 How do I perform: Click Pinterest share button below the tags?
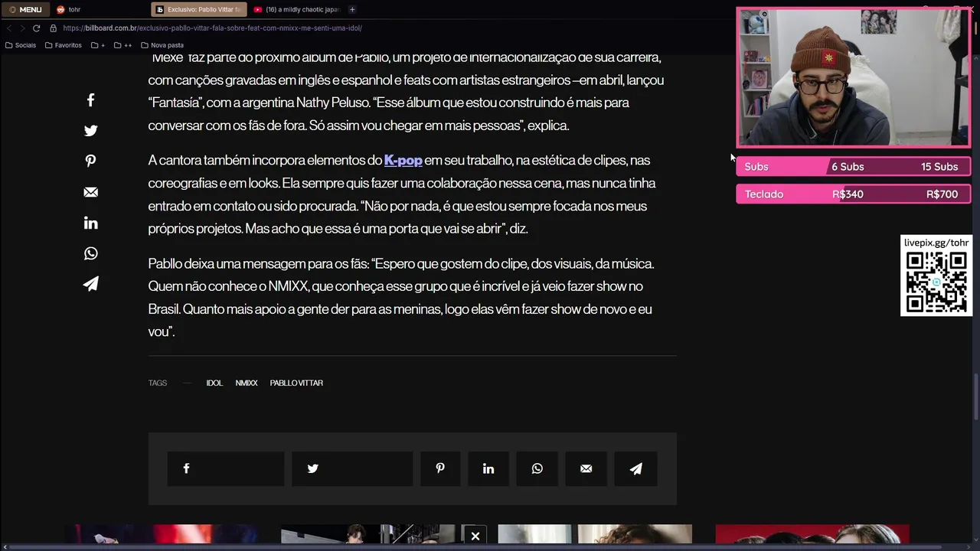click(440, 468)
